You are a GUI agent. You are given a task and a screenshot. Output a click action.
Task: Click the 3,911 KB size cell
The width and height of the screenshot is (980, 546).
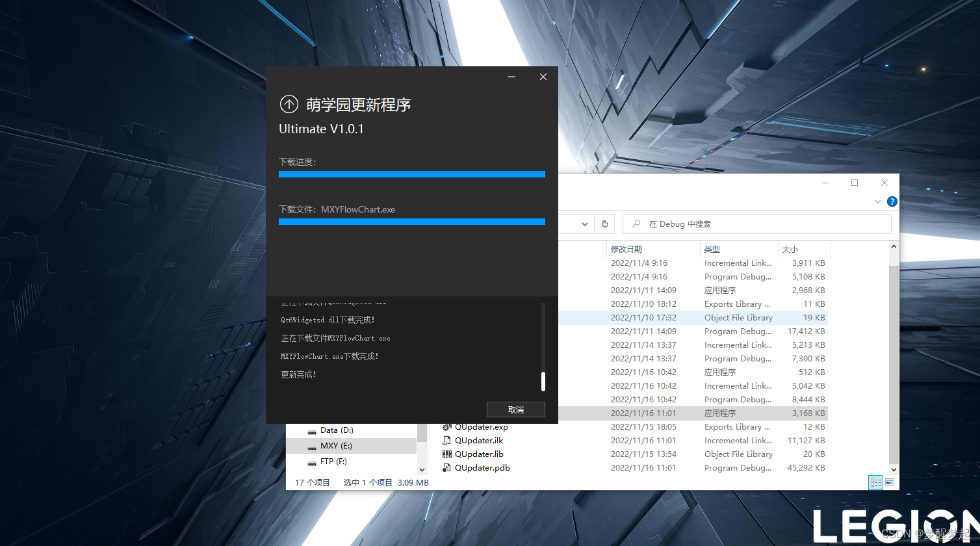pyautogui.click(x=808, y=263)
